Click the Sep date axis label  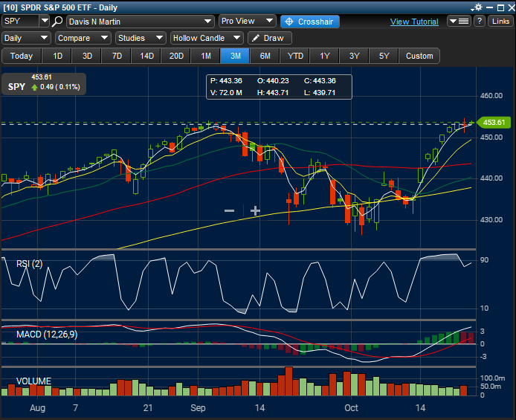pos(198,408)
